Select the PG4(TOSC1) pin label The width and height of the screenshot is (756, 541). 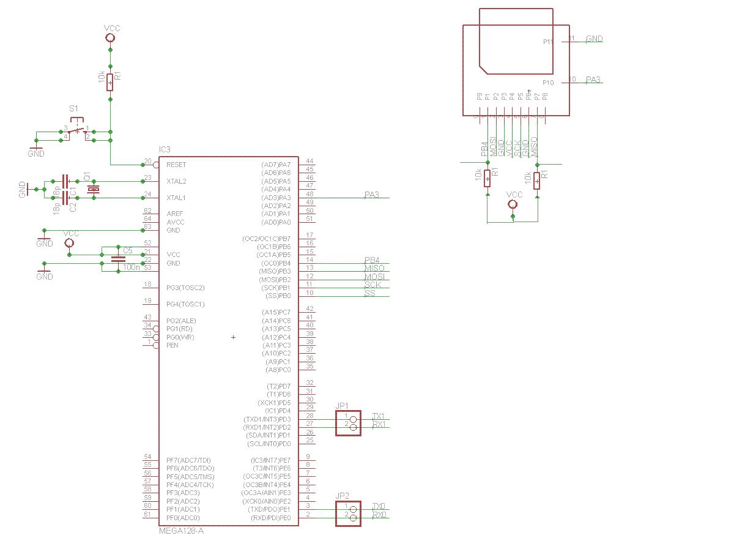tap(185, 304)
